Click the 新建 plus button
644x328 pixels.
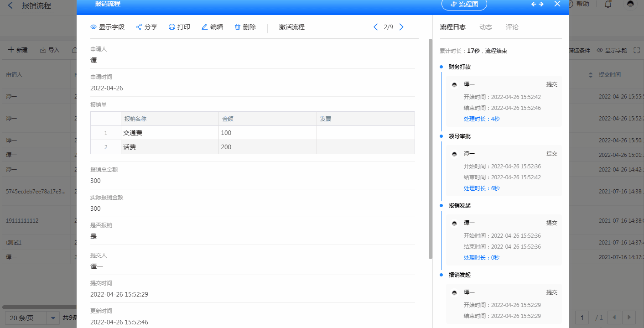[x=18, y=50]
